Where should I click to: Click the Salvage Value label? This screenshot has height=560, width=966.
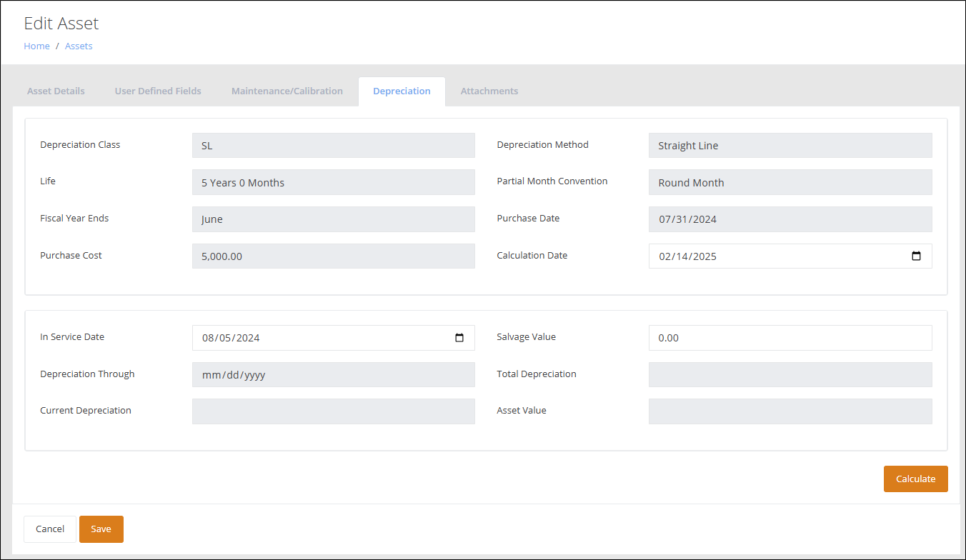[527, 337]
